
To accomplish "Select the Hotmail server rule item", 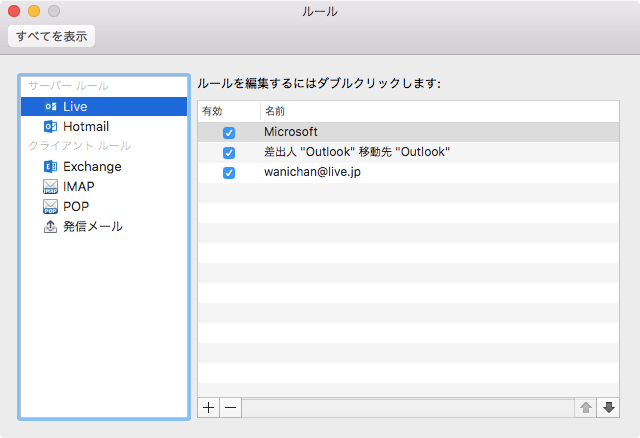I will pos(86,126).
